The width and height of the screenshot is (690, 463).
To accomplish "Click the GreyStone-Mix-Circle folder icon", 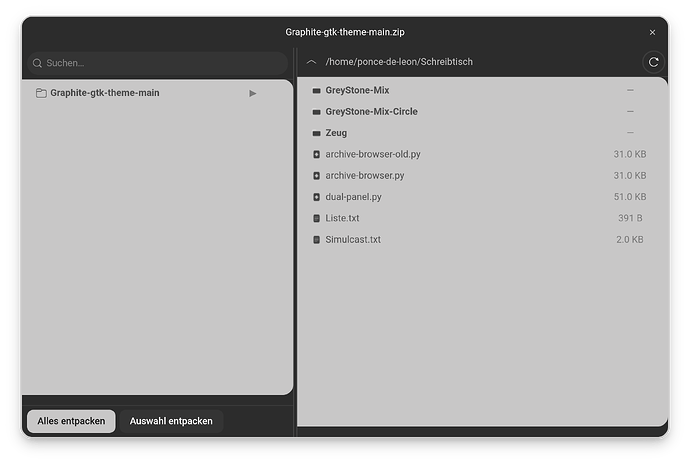I will click(x=316, y=112).
